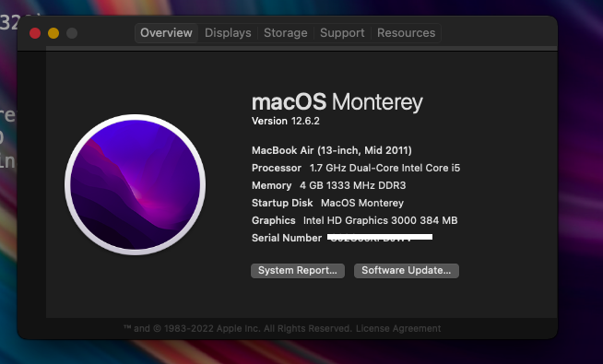Close the About This Mac window
This screenshot has height=364, width=603.
point(35,33)
